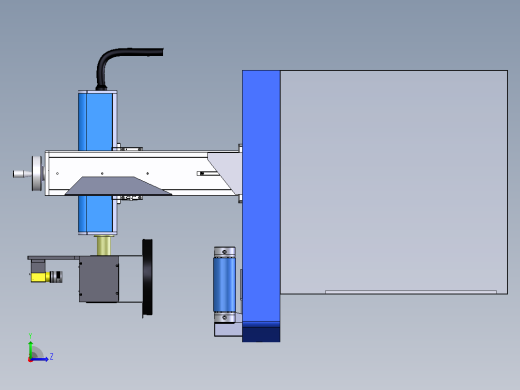520x390 pixels.
Task: Select the dark gray motor block
Action: [x=99, y=279]
